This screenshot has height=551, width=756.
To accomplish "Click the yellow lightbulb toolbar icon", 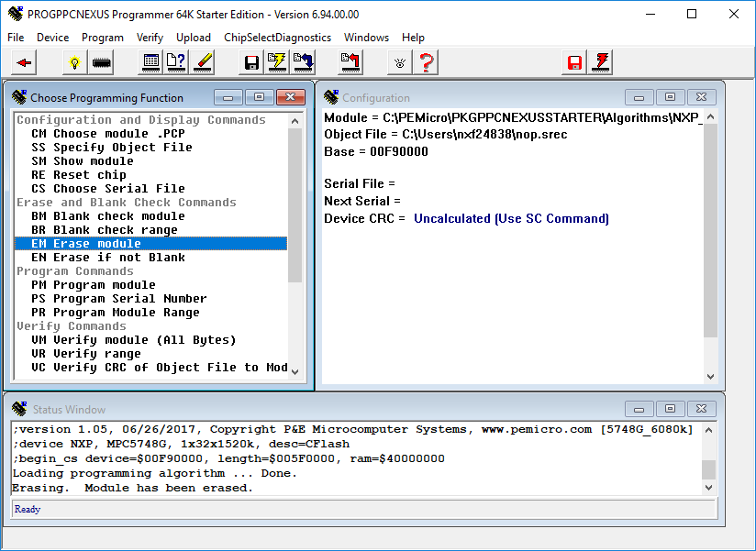I will pyautogui.click(x=74, y=62).
